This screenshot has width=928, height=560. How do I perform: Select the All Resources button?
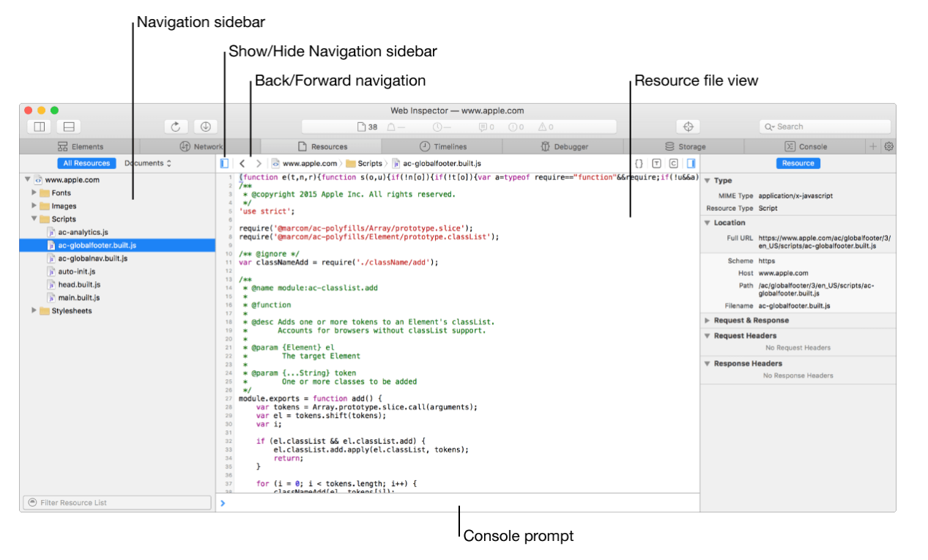point(86,163)
